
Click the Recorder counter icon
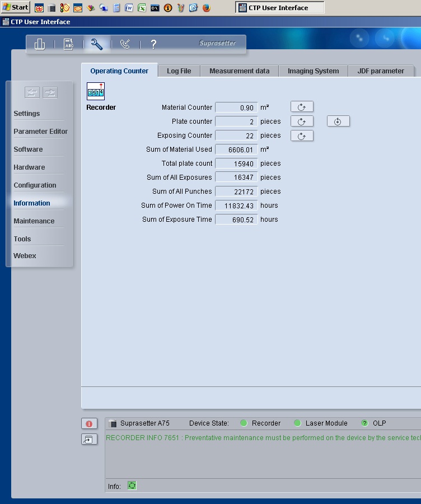96,91
